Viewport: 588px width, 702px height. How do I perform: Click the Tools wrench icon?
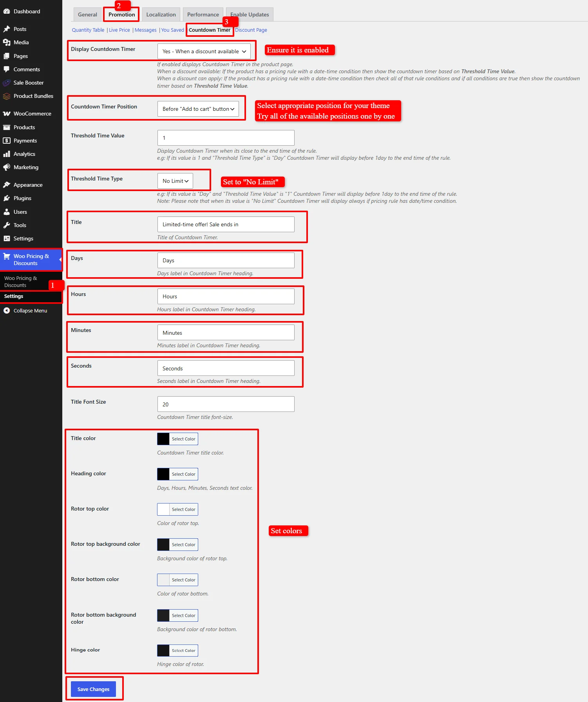coord(7,225)
